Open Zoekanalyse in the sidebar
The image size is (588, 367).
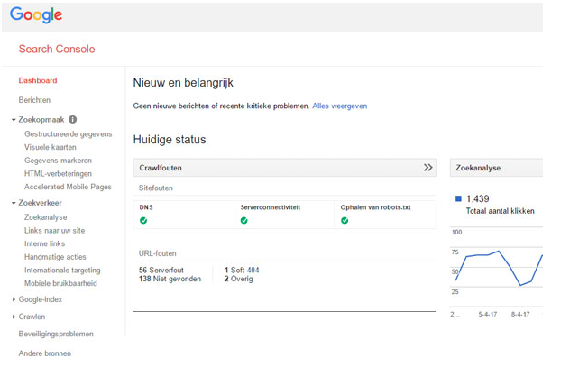(x=46, y=217)
